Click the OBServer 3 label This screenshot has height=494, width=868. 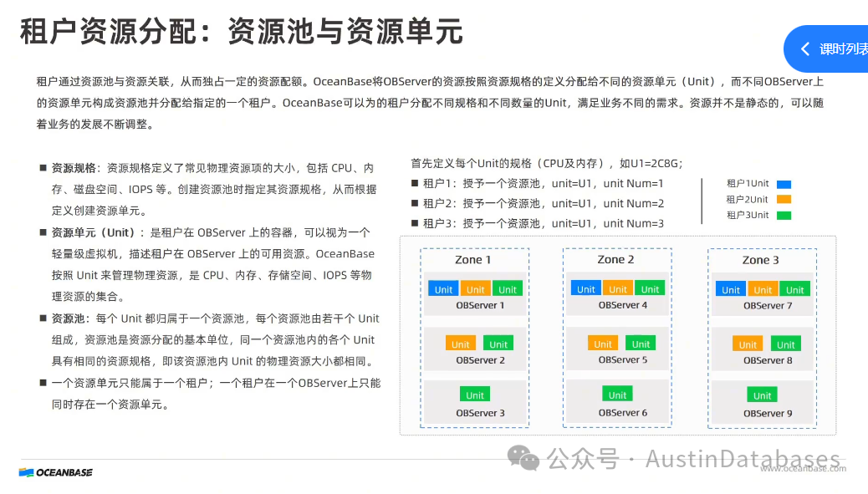point(480,413)
